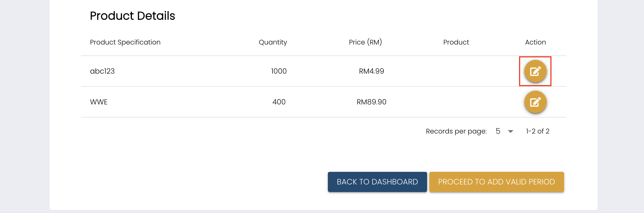Screen dimensions: 644x213
Task: Open the Records per page dropdown
Action: (505, 131)
